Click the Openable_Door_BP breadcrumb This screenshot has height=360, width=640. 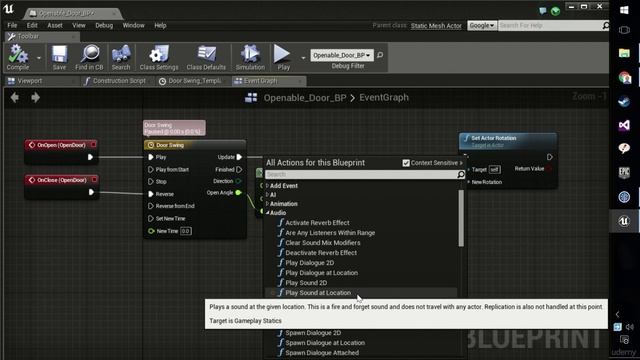click(304, 98)
